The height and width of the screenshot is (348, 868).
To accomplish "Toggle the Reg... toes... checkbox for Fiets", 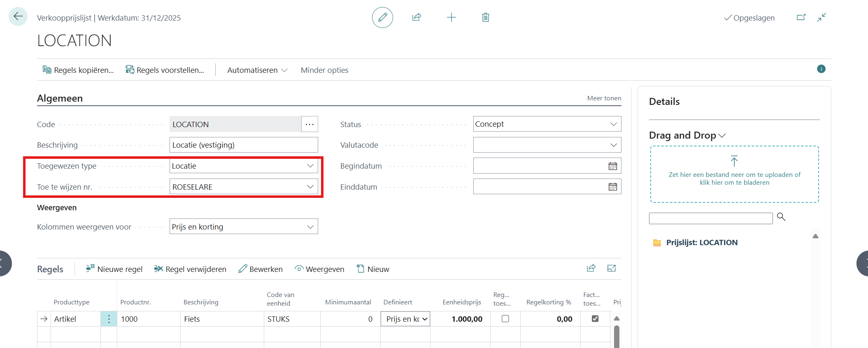I will pos(505,319).
